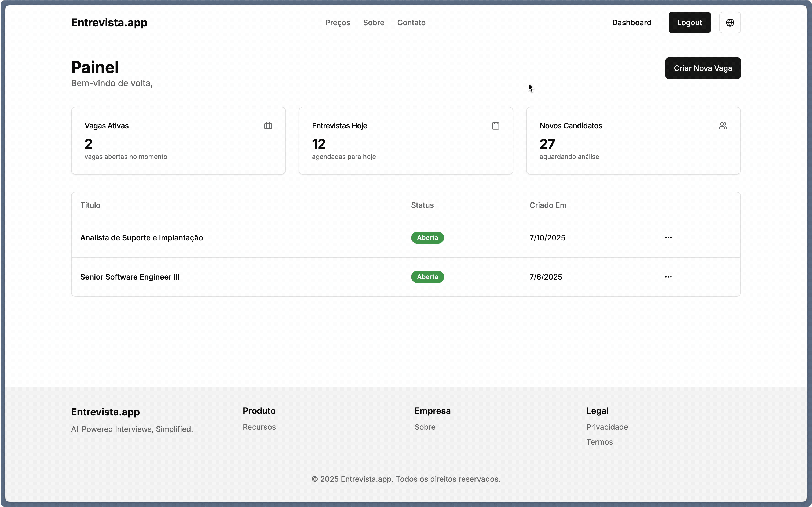Click the footer copyright notice
This screenshot has width=812, height=507.
(x=406, y=479)
